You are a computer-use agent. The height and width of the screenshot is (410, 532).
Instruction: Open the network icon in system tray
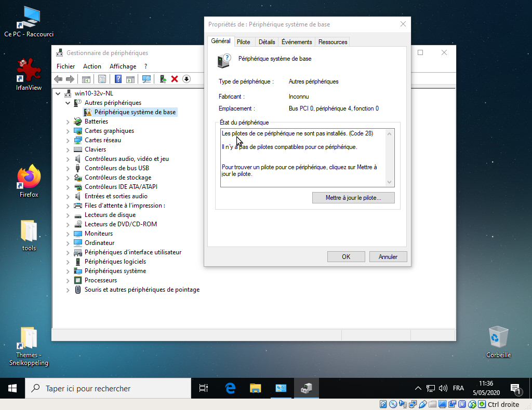point(431,388)
